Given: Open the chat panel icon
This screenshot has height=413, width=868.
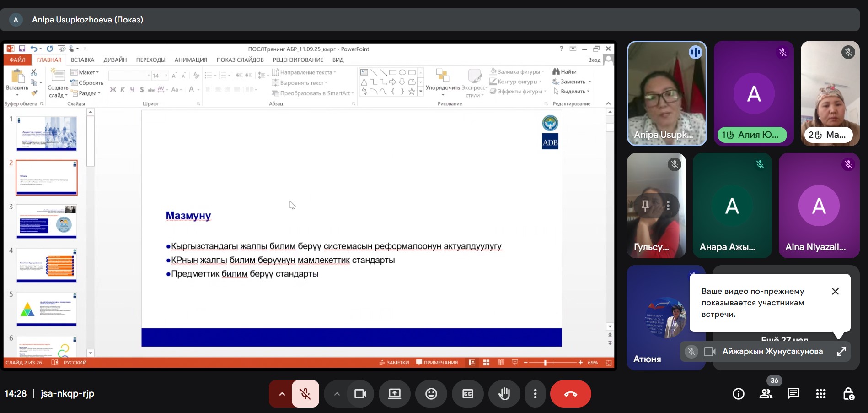Looking at the screenshot, I should click(793, 394).
